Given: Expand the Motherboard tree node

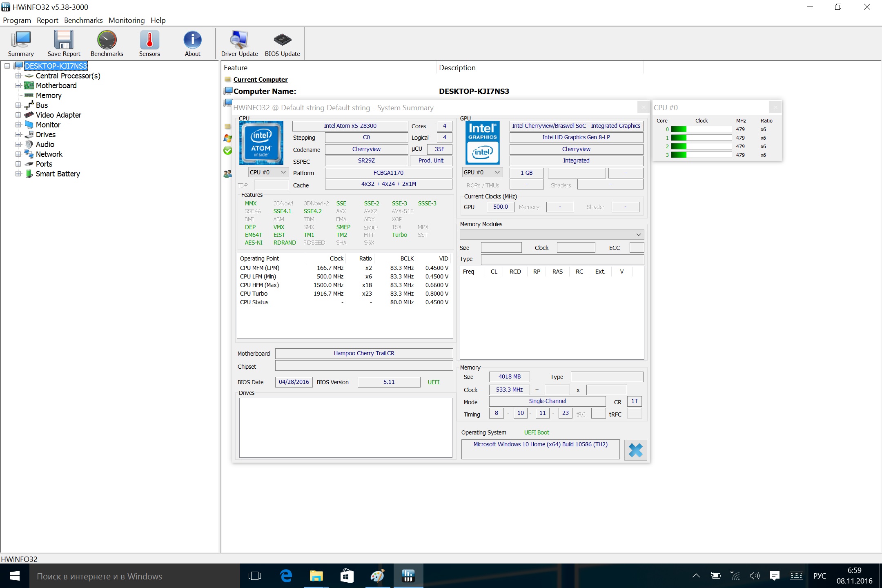Looking at the screenshot, I should tap(18, 85).
